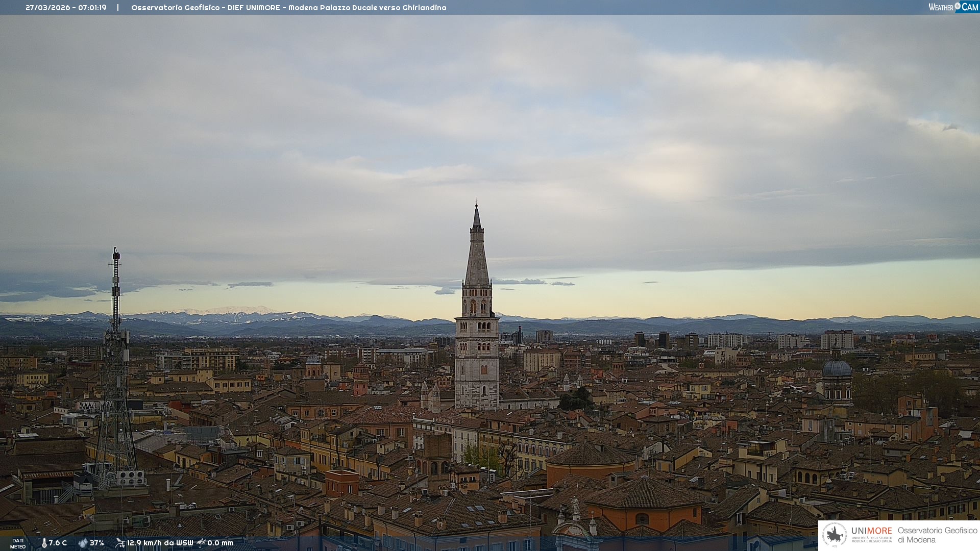Click the gray church dome on the right
The image size is (980, 551).
(837, 368)
